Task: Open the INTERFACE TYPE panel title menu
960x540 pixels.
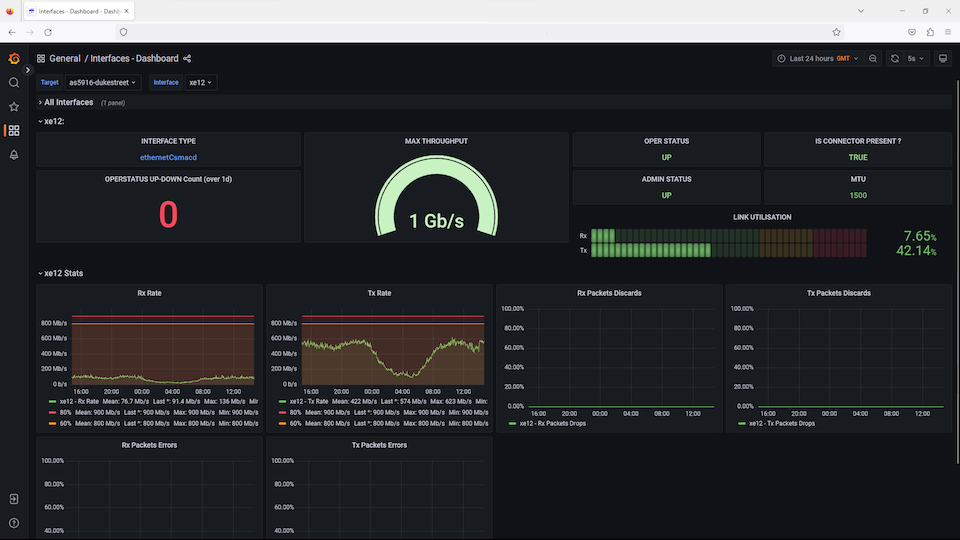Action: coord(168,141)
